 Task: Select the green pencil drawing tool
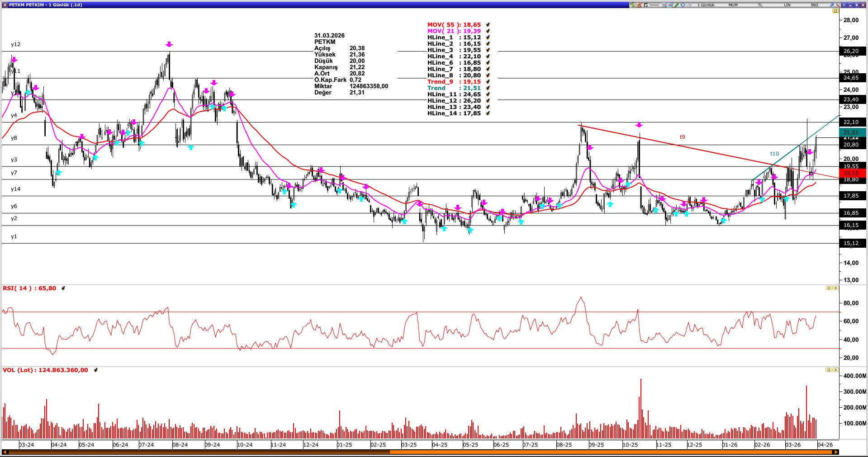677,5
